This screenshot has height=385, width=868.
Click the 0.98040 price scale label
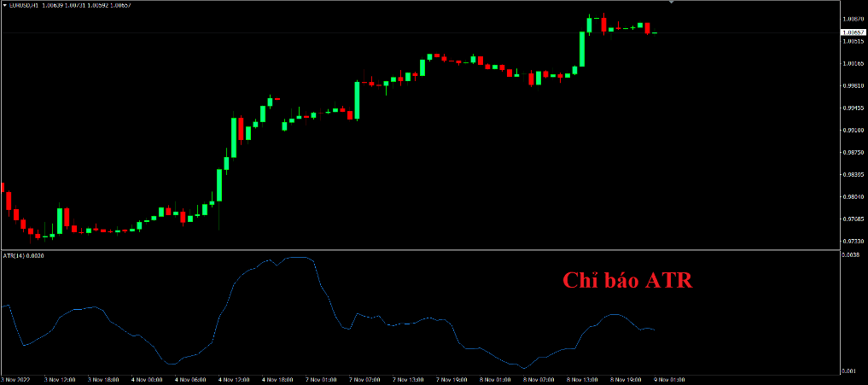(853, 196)
